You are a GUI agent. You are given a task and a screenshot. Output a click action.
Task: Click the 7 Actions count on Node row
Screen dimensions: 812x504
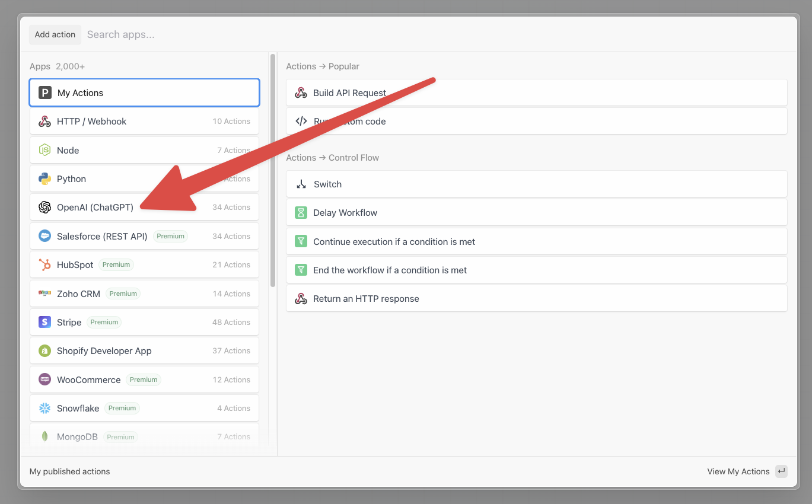pyautogui.click(x=234, y=150)
